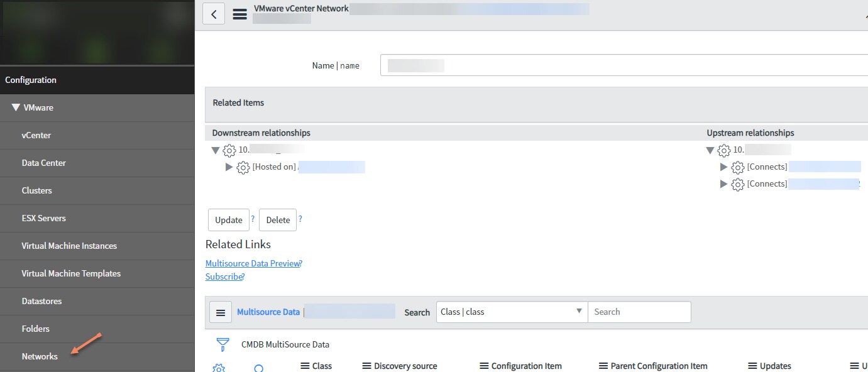Focus the Name input field
The width and height of the screenshot is (868, 372).
tap(624, 65)
